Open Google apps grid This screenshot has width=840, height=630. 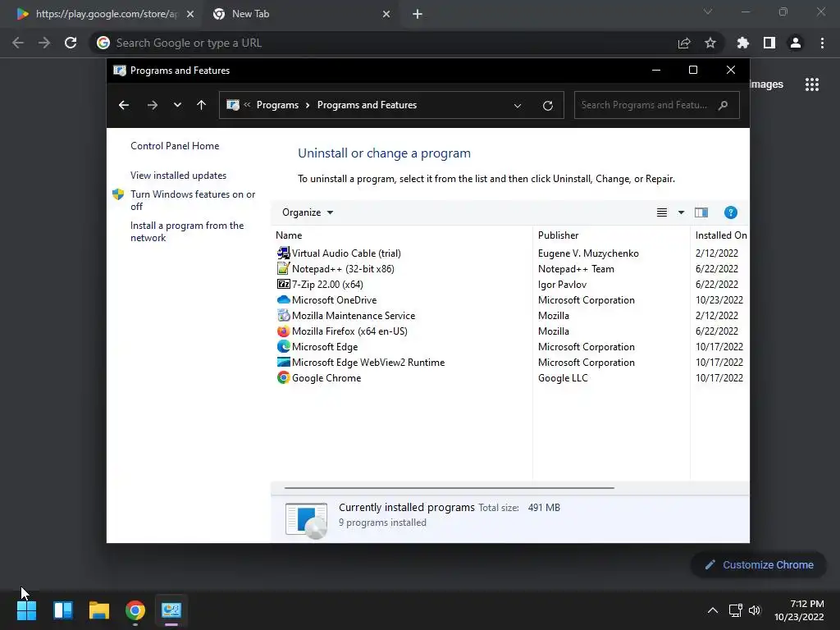point(812,84)
